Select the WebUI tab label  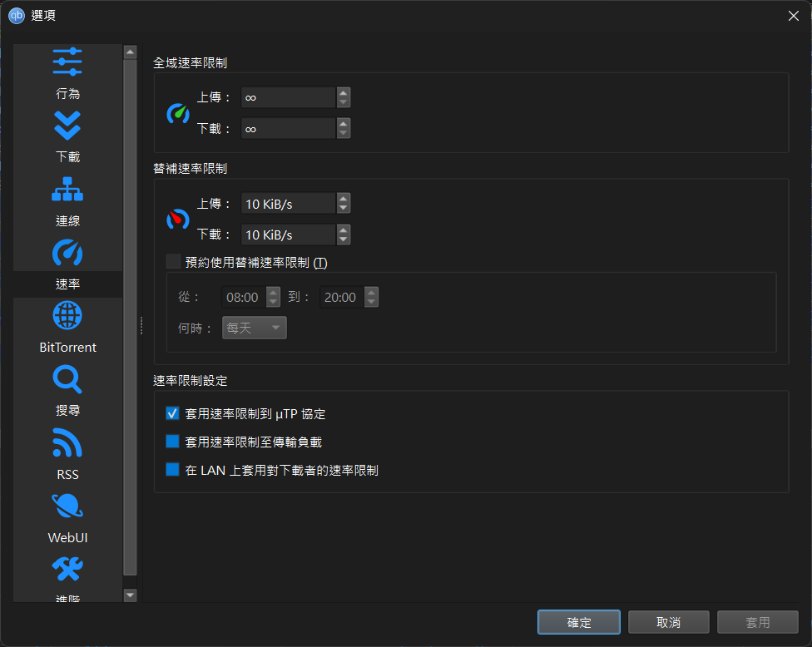[68, 538]
